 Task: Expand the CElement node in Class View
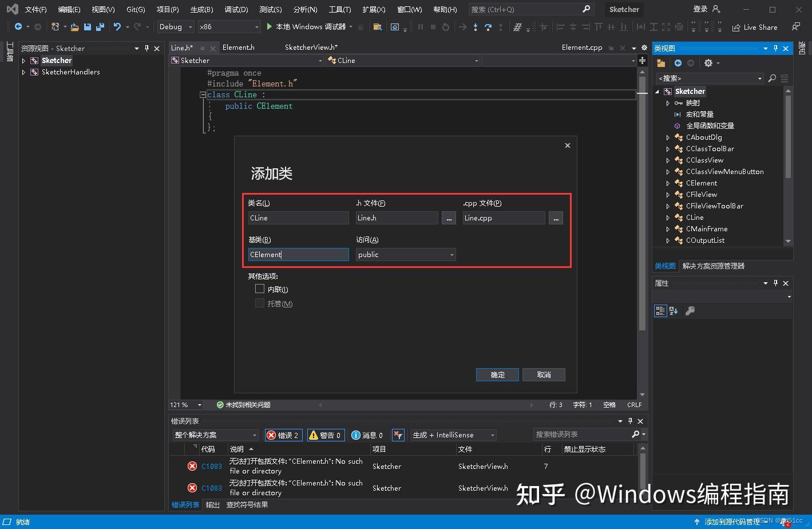668,183
